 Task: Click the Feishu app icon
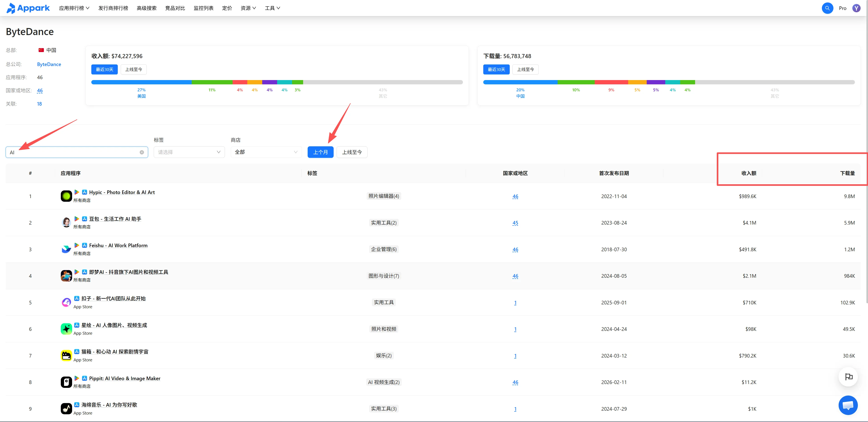point(66,249)
